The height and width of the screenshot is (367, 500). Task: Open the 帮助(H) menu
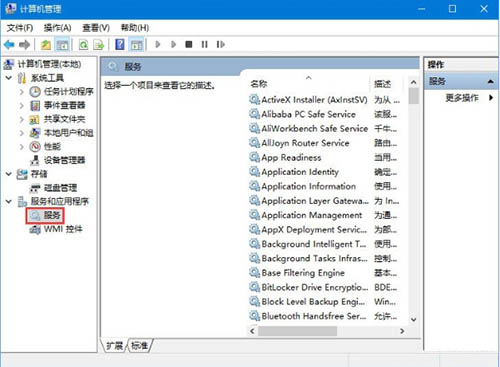[x=135, y=28]
